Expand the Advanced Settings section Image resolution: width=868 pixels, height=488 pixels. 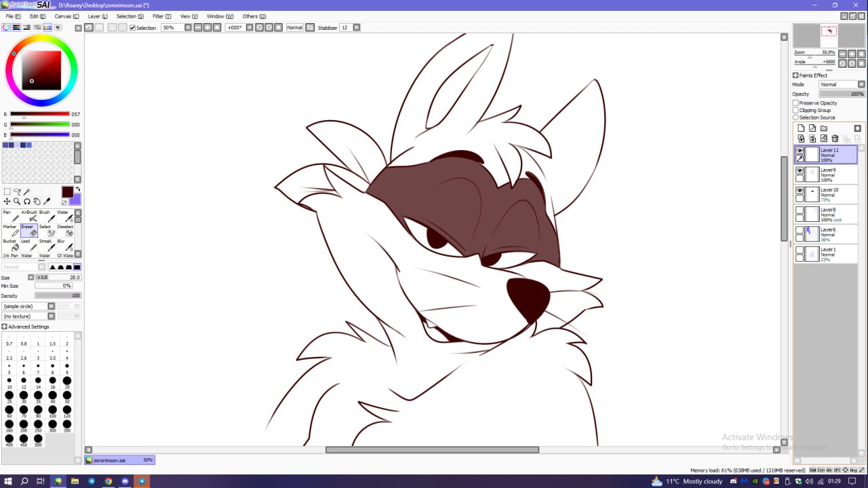(x=5, y=326)
